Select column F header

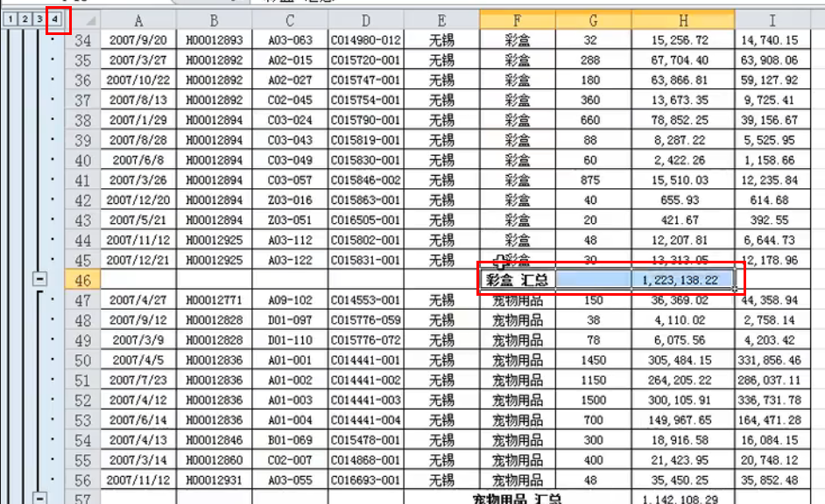[517, 19]
